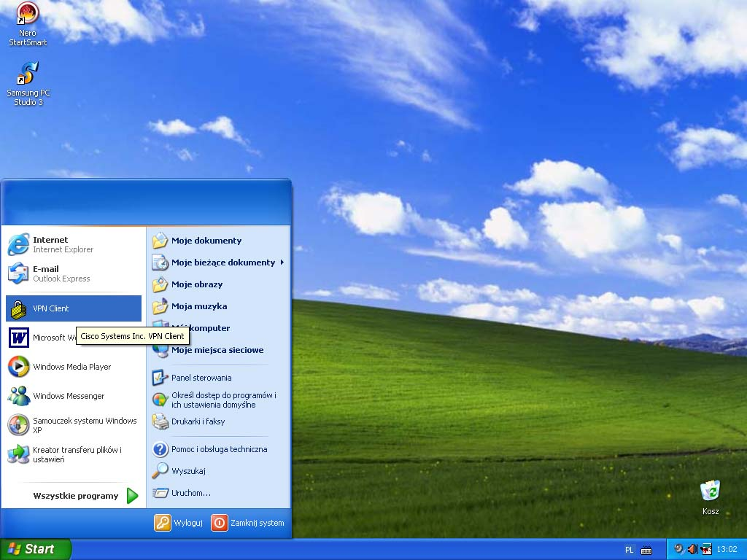Open the Uruchom... run dialog

pyautogui.click(x=217, y=493)
